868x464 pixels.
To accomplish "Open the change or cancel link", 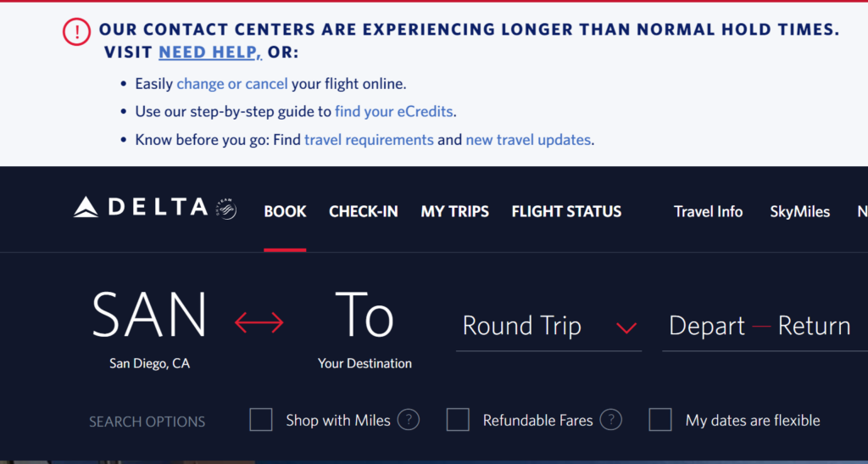I will 232,84.
